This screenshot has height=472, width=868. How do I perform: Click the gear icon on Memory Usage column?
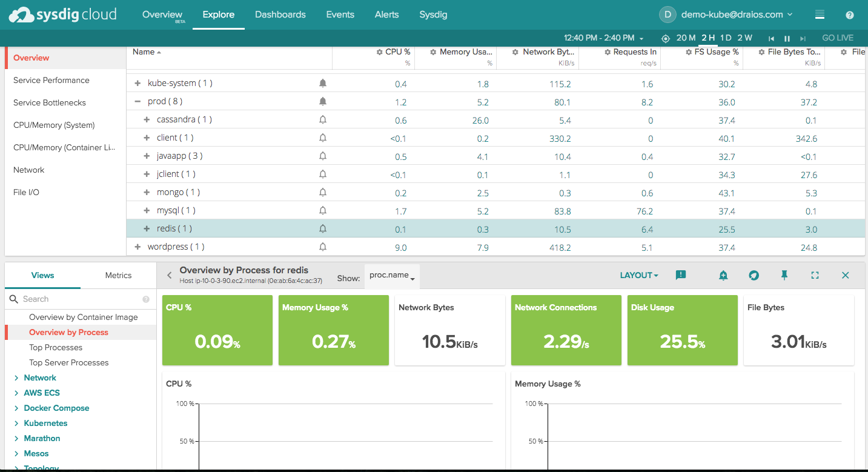tap(434, 52)
